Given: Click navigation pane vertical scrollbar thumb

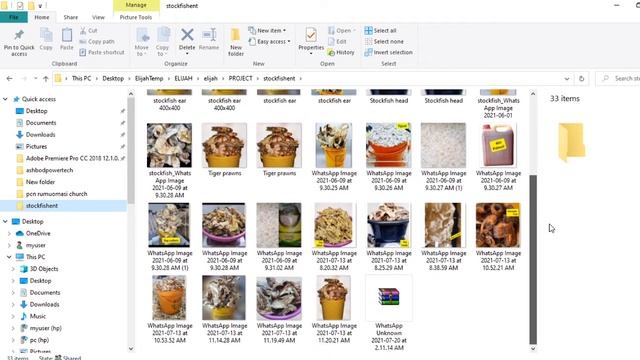Looking at the screenshot, I should click(x=131, y=150).
